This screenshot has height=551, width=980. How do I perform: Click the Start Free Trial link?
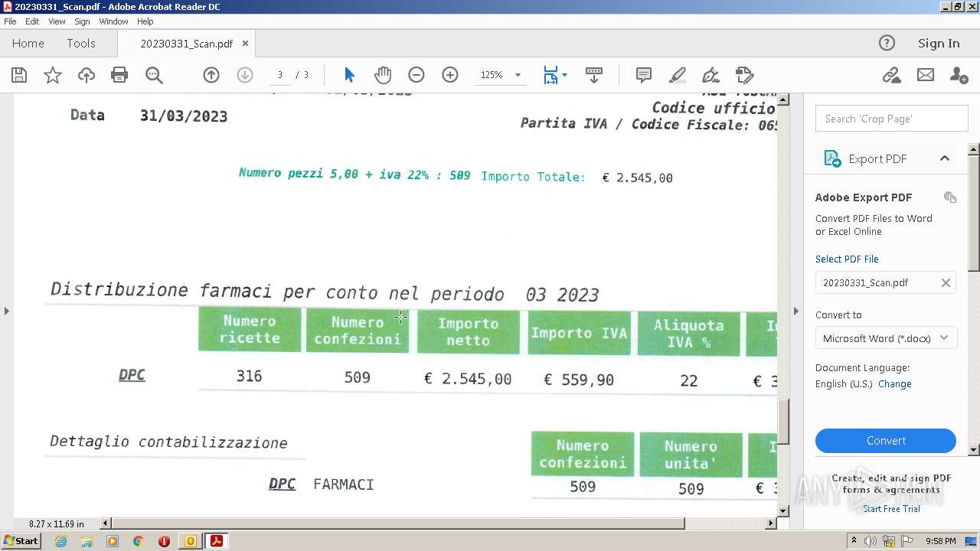pos(891,509)
